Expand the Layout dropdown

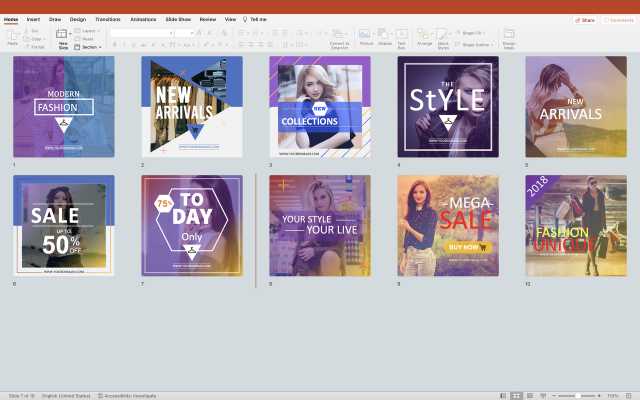point(89,31)
